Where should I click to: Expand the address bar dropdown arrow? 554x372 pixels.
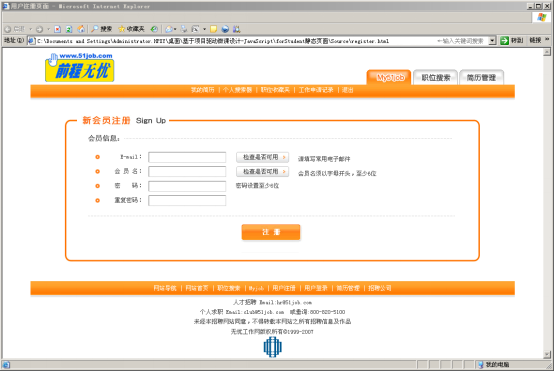[492, 41]
